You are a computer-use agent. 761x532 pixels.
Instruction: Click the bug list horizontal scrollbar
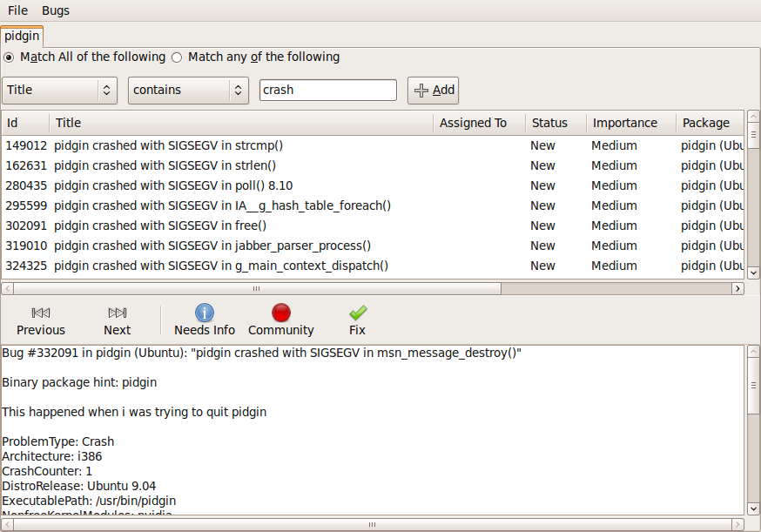255,288
